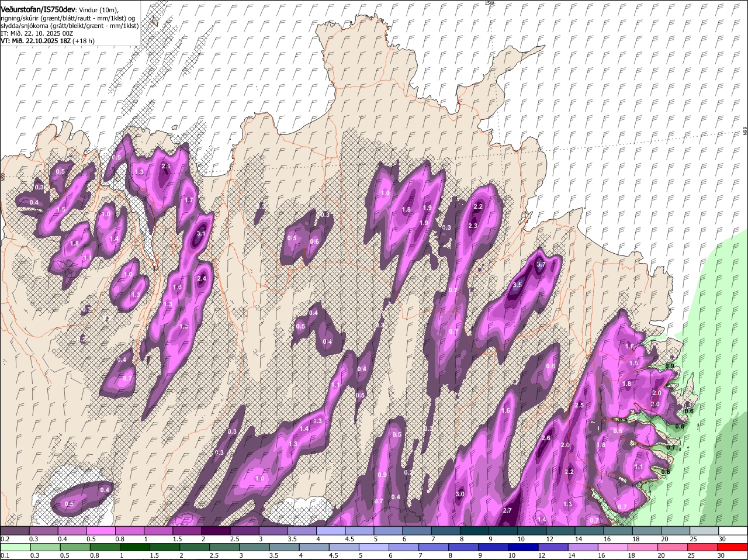The height and width of the screenshot is (560, 748).
Task: Click the "15W" longitude label
Action: click(x=490, y=3)
